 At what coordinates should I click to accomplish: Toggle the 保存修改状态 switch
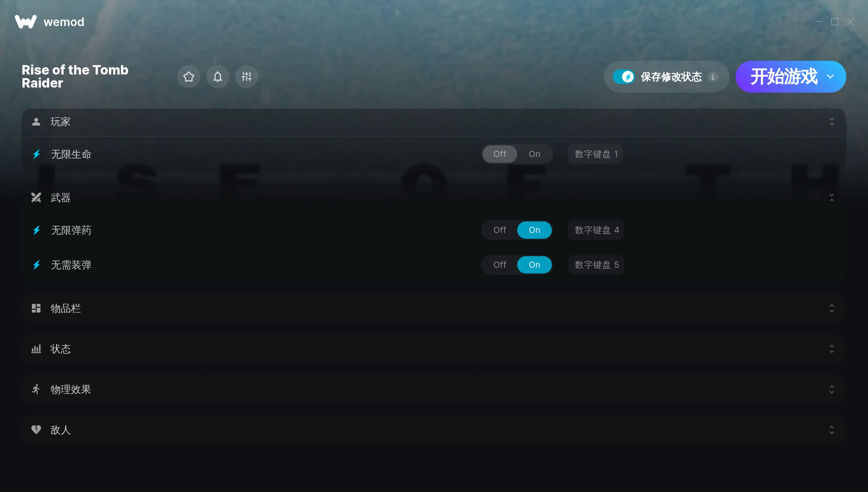pyautogui.click(x=624, y=77)
